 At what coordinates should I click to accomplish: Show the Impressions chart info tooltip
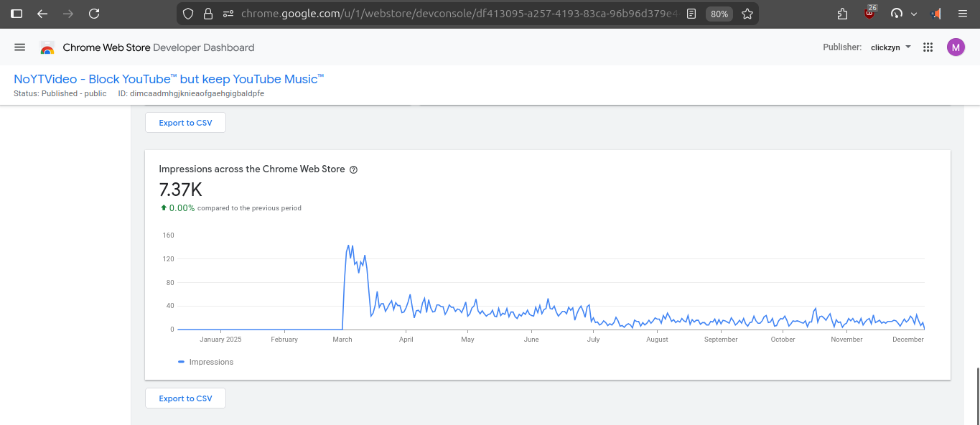click(x=353, y=169)
